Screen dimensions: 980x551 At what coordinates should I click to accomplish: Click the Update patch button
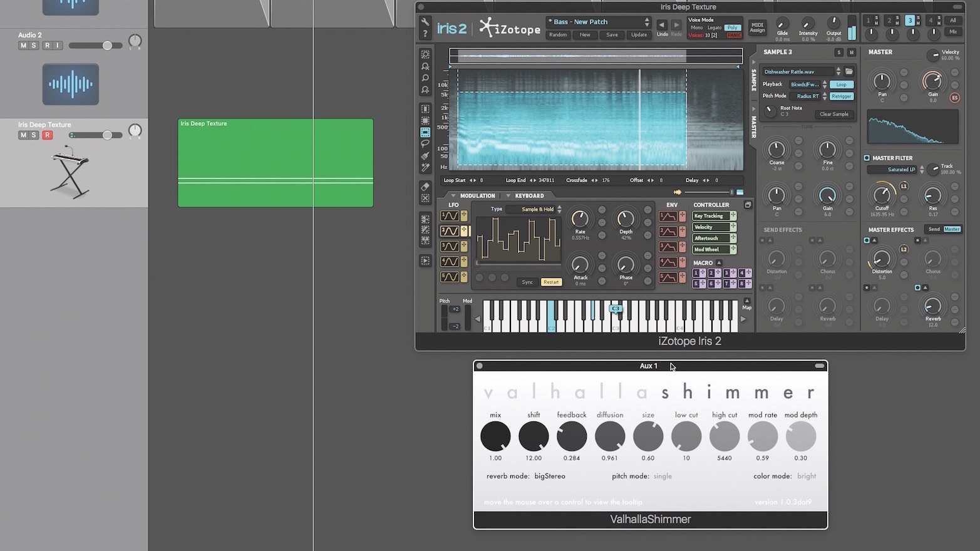click(x=639, y=35)
